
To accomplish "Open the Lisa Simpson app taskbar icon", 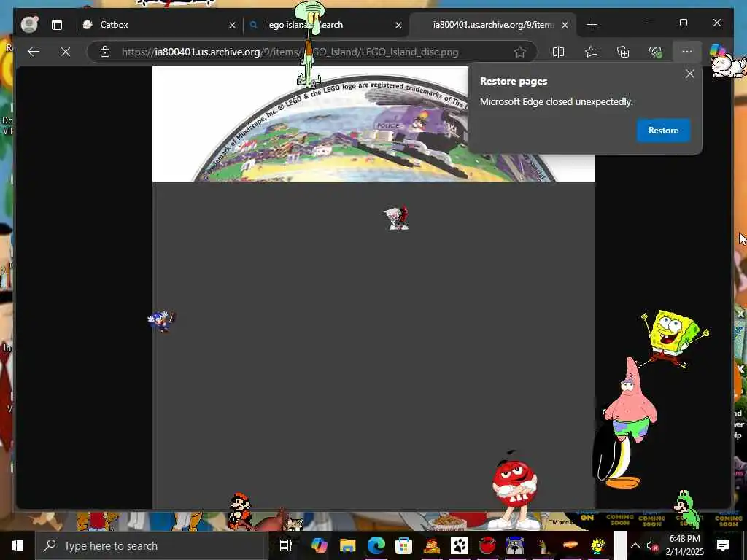I will point(598,545).
